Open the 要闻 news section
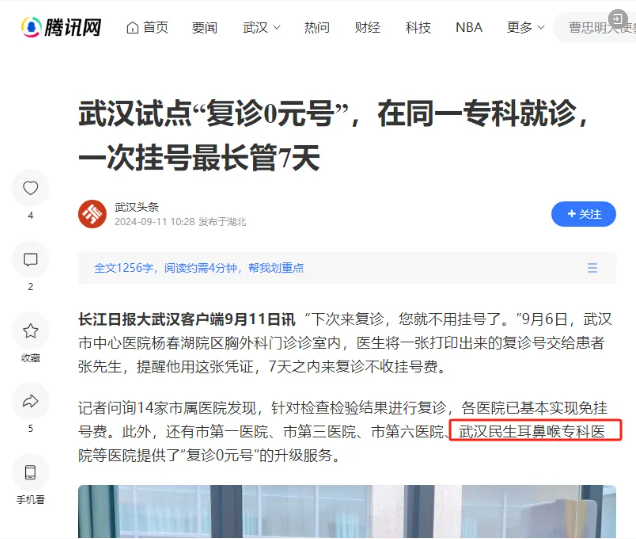The width and height of the screenshot is (636, 539). point(204,28)
